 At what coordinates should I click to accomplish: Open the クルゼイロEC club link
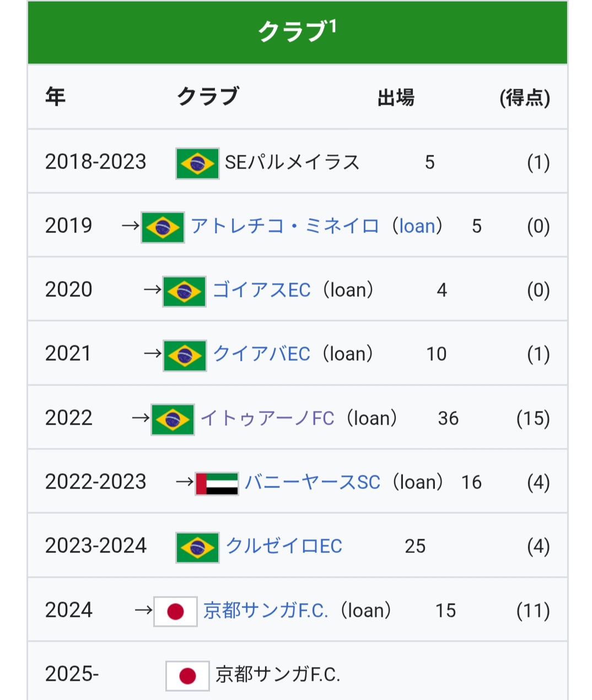(284, 546)
